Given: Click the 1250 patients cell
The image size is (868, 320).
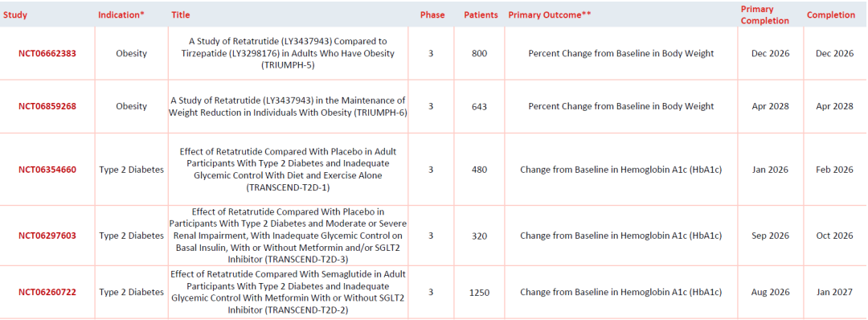Looking at the screenshot, I should (x=479, y=293).
